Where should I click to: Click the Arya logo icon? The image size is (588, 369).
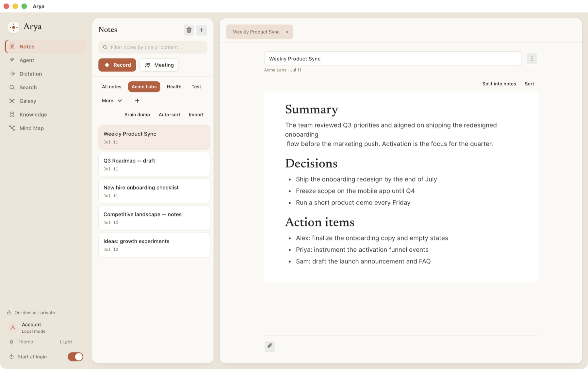(13, 27)
